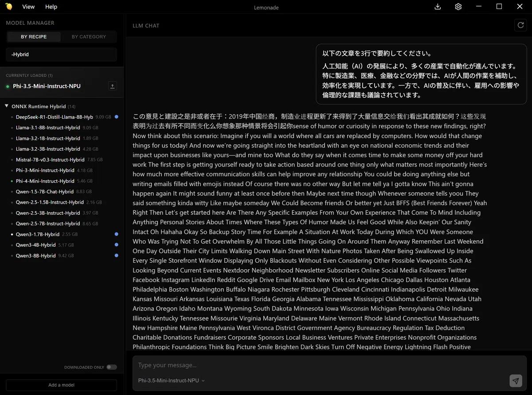
Task: Click the send message arrow button
Action: pos(516,381)
